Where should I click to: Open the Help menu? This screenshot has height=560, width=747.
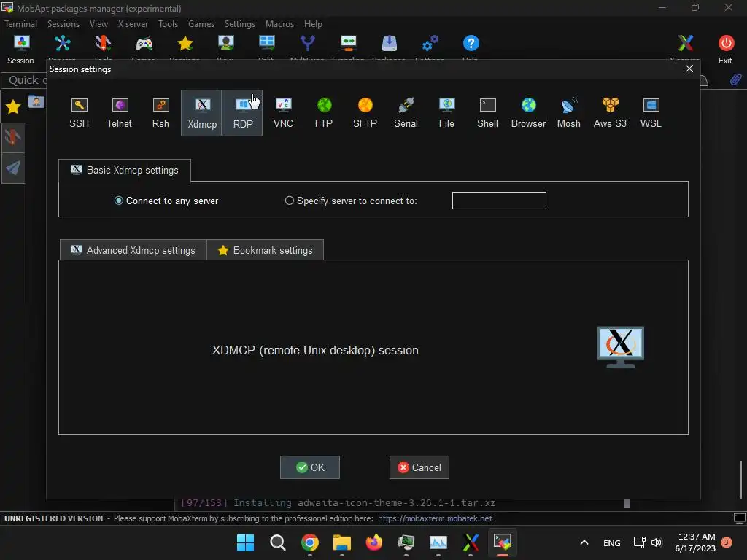[x=313, y=24]
